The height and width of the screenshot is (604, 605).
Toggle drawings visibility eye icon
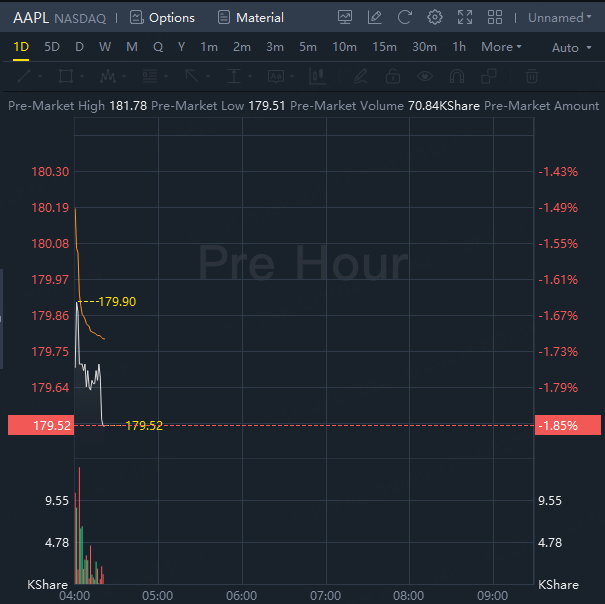[425, 76]
